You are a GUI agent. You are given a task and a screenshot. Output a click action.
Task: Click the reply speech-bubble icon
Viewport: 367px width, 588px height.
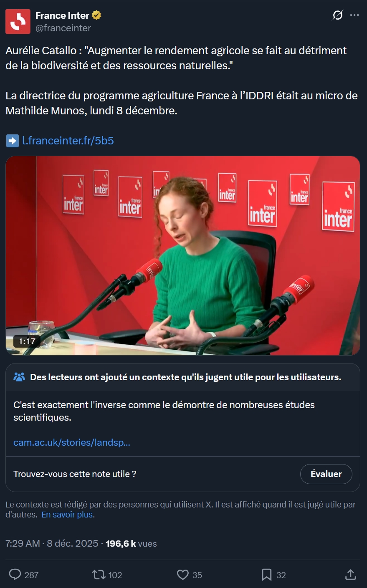point(15,575)
